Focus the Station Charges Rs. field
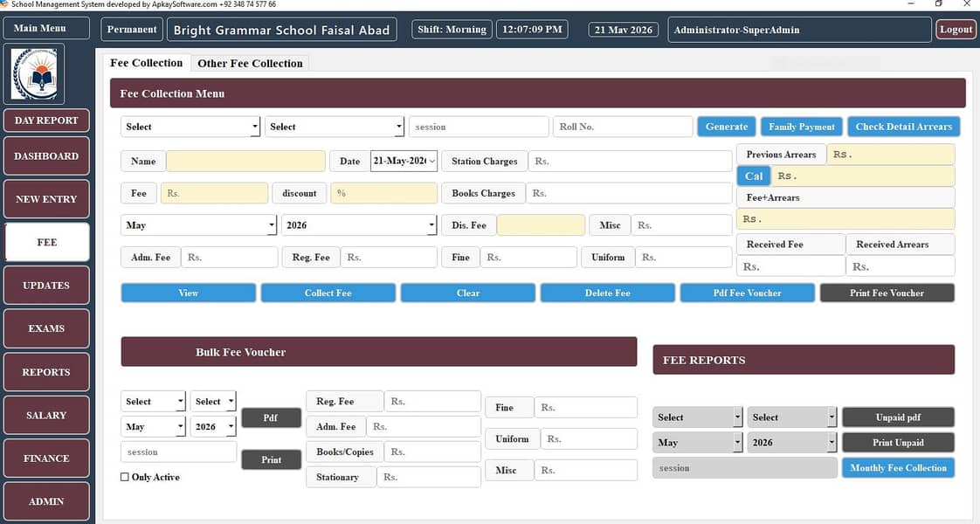The image size is (980, 524). pyautogui.click(x=630, y=162)
